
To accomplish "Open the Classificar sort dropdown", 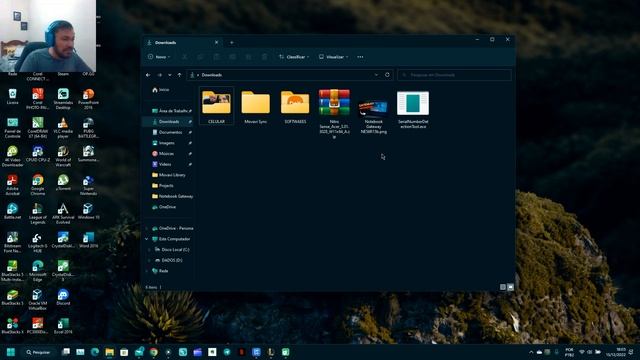I will click(x=294, y=57).
